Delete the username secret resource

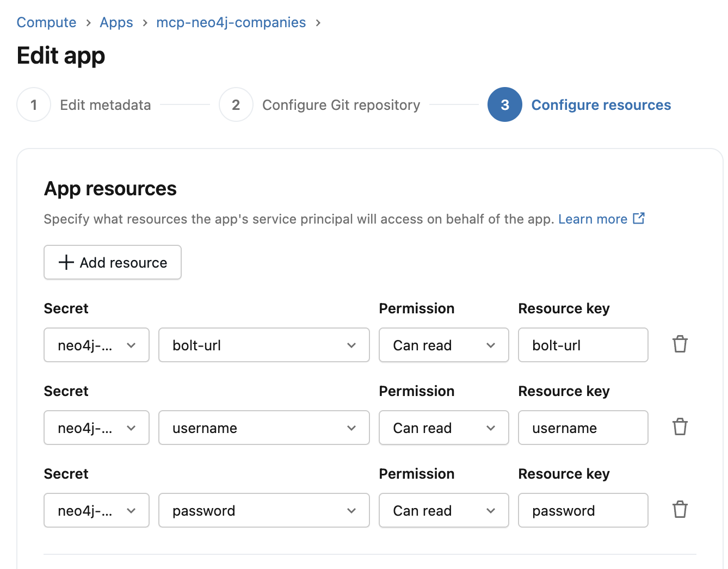coord(680,427)
